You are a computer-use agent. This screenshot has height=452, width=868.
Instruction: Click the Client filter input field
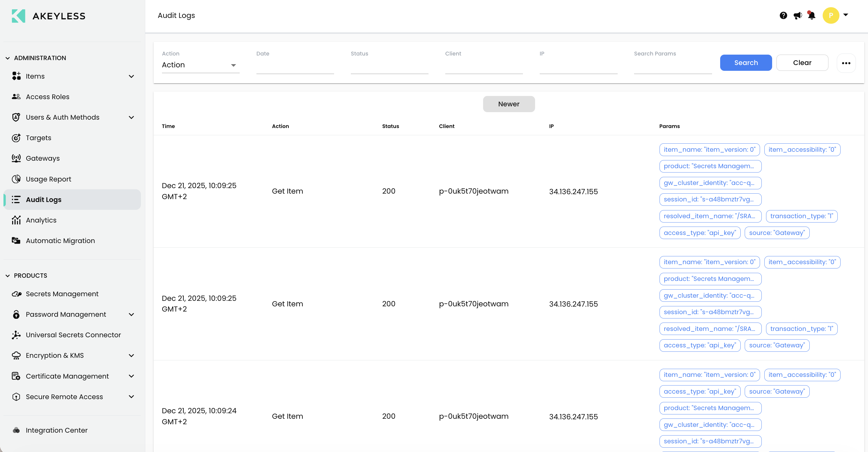coord(484,66)
